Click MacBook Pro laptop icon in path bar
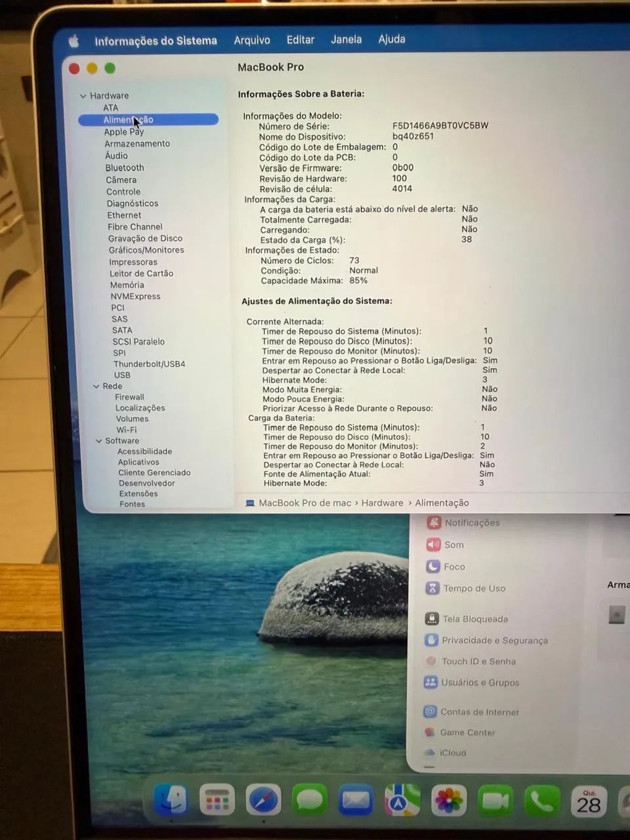 coord(250,503)
